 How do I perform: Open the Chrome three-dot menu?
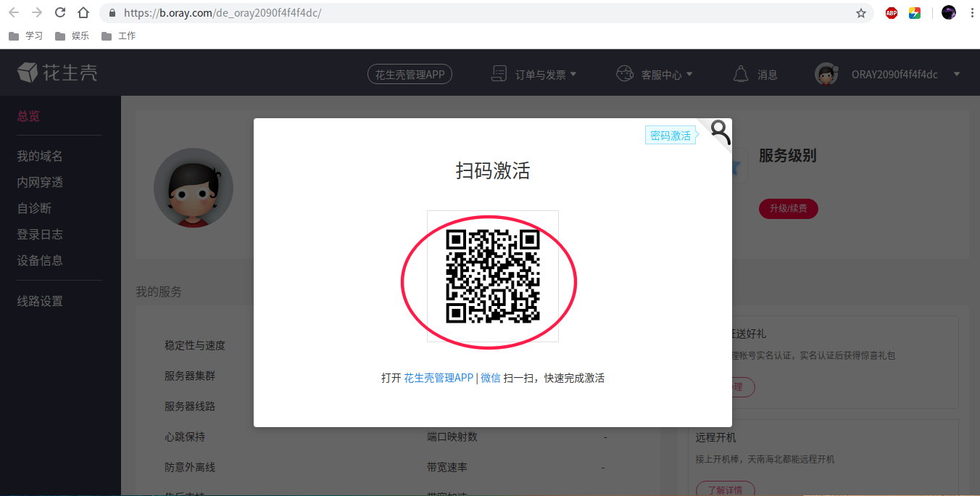click(x=971, y=13)
